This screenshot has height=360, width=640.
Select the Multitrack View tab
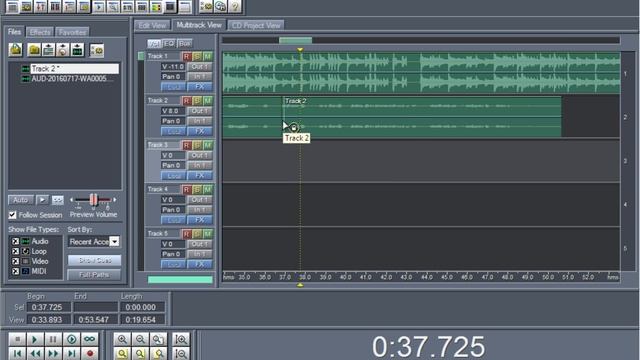coord(199,25)
